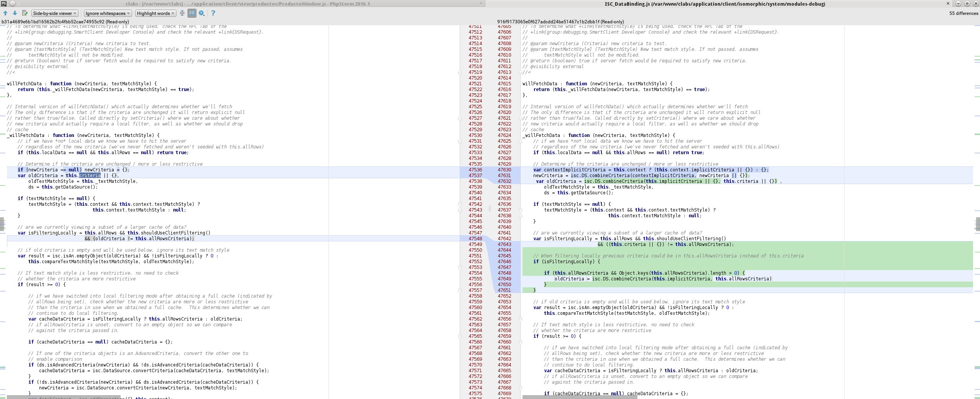Viewport: 980px width, 399px height.
Task: Click right line number 47630
Action: click(x=504, y=170)
